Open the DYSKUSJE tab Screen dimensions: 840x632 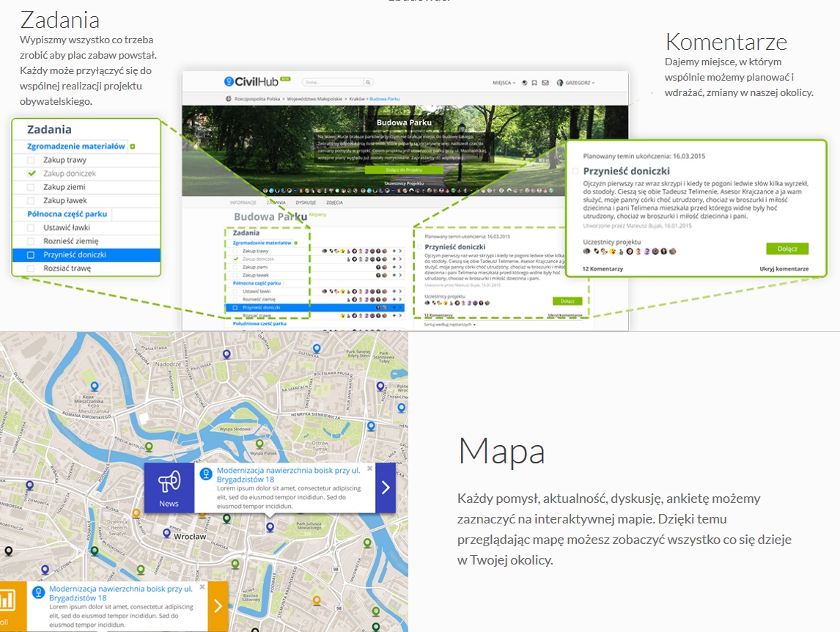click(x=306, y=202)
